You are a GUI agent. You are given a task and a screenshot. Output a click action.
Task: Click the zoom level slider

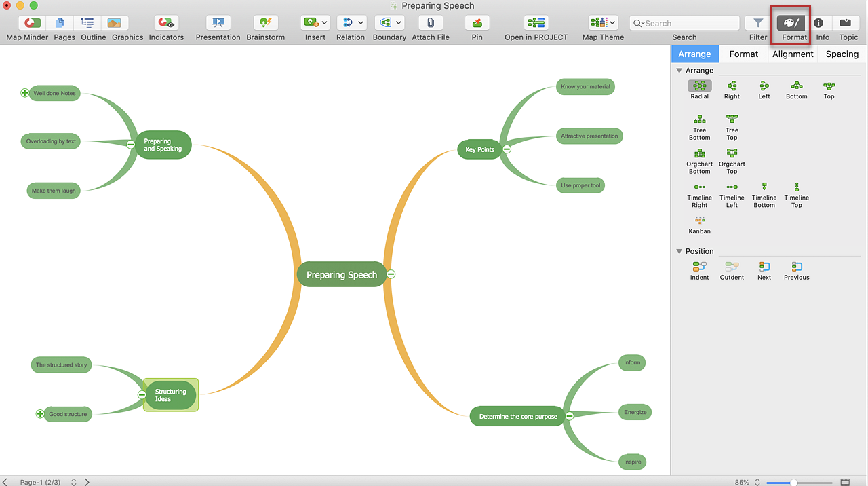click(x=793, y=483)
